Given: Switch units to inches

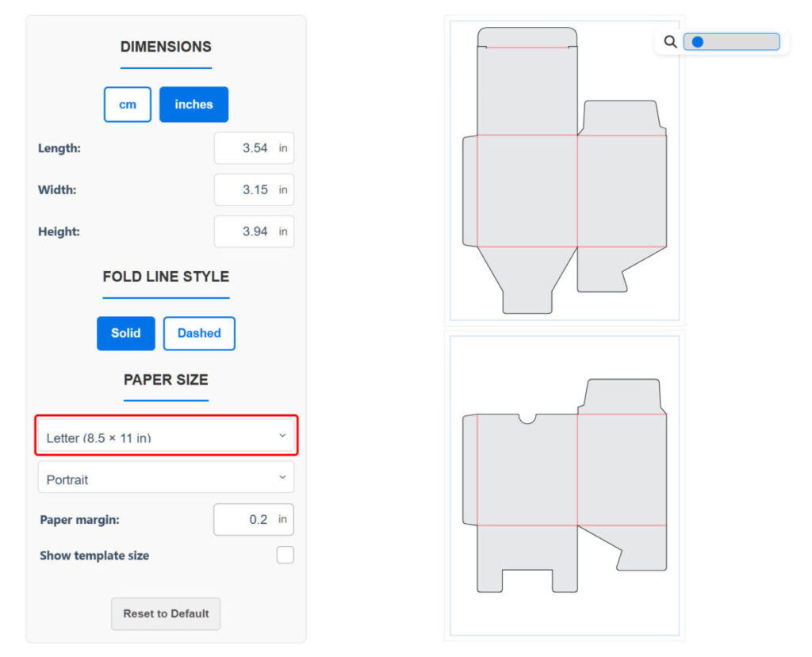Looking at the screenshot, I should (x=193, y=105).
